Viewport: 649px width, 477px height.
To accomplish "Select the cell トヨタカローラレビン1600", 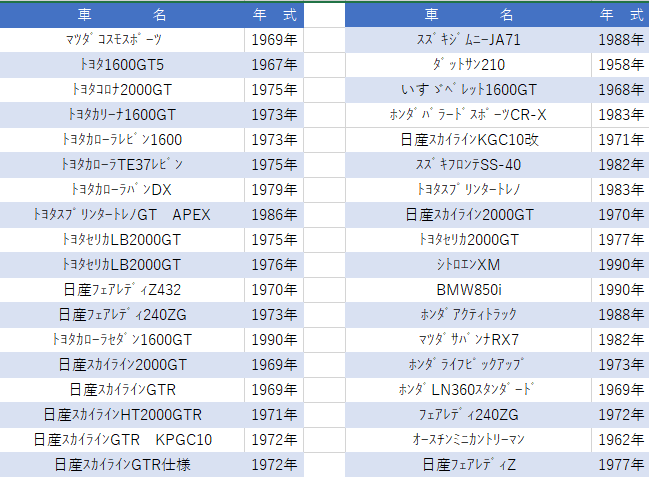I will 122,140.
